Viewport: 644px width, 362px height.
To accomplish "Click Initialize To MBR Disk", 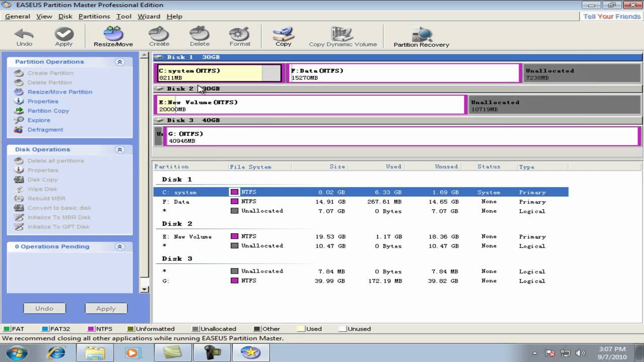I will click(59, 218).
